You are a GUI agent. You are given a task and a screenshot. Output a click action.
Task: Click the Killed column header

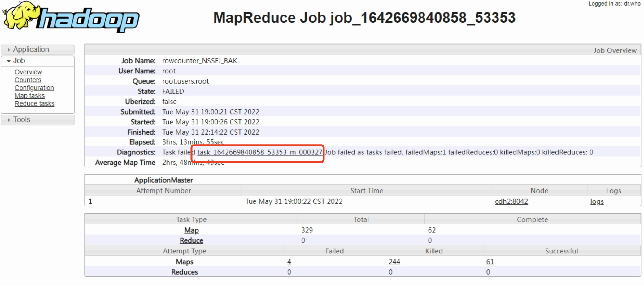point(434,251)
